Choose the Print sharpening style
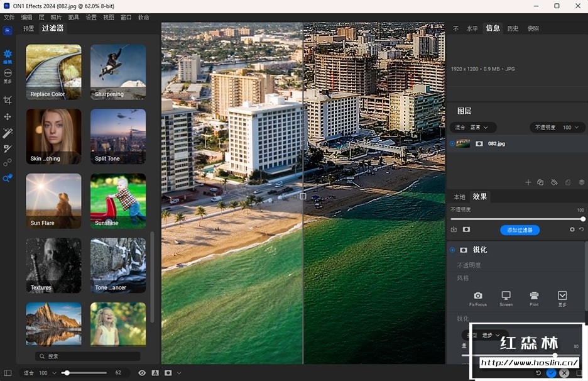The image size is (588, 381). pyautogui.click(x=533, y=295)
